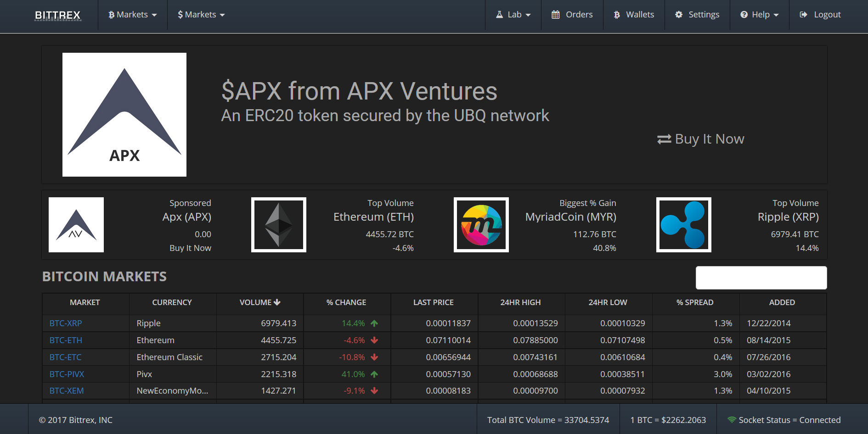Click the large APX banner logo

[124, 115]
